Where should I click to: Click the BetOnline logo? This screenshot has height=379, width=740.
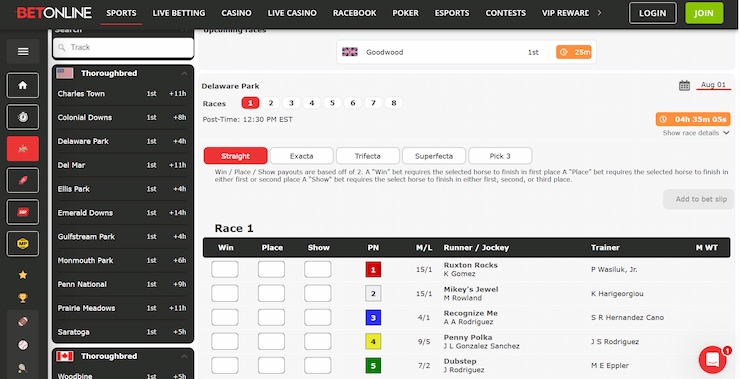54,13
